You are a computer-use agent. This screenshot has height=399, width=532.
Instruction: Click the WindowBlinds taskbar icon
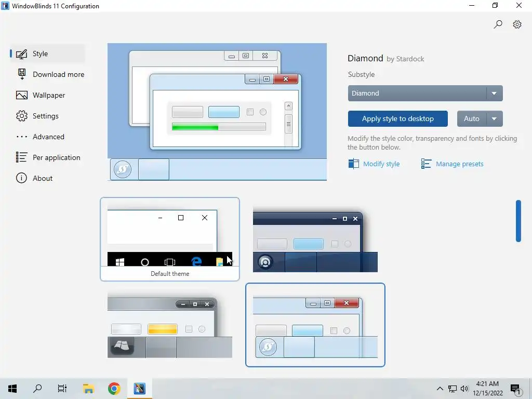[x=139, y=389]
